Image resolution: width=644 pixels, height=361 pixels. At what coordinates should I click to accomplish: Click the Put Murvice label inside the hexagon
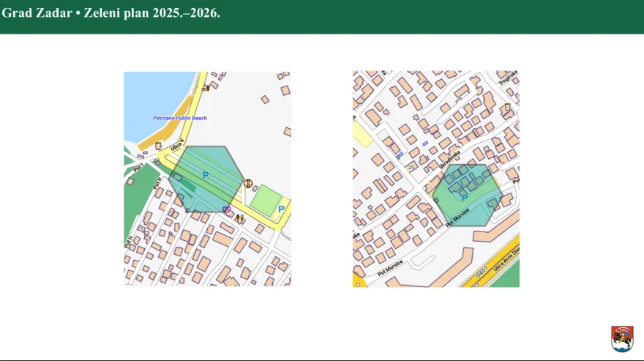coord(459,217)
